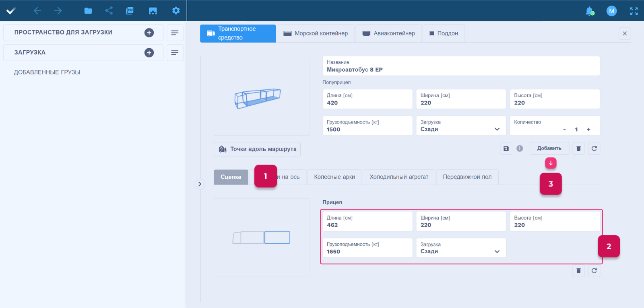Image resolution: width=644 pixels, height=308 pixels.
Task: Expand the side panel chevron arrow
Action: coord(200,184)
